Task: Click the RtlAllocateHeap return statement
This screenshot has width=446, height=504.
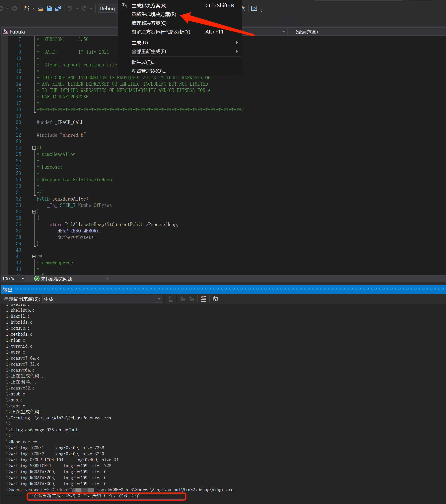Action: (x=112, y=224)
